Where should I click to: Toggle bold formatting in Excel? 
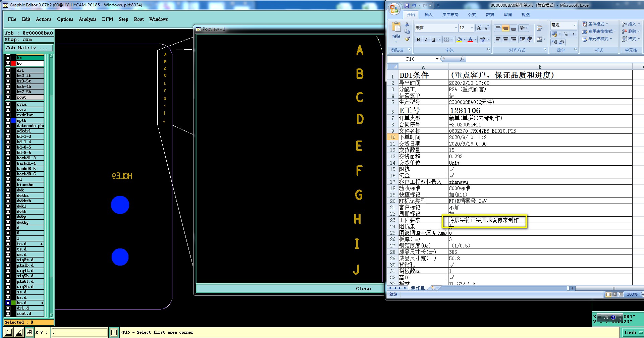pyautogui.click(x=418, y=40)
